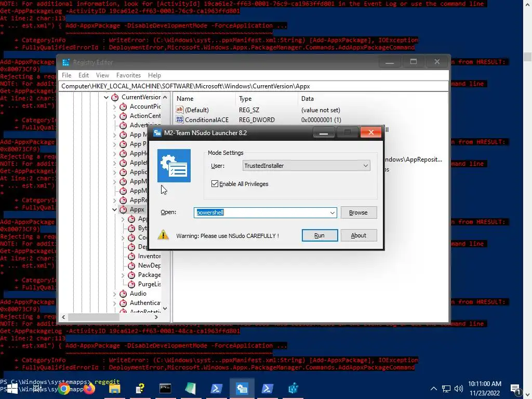Close the NSudo Launcher window
Screen dimensions: 532x399
tap(371, 132)
